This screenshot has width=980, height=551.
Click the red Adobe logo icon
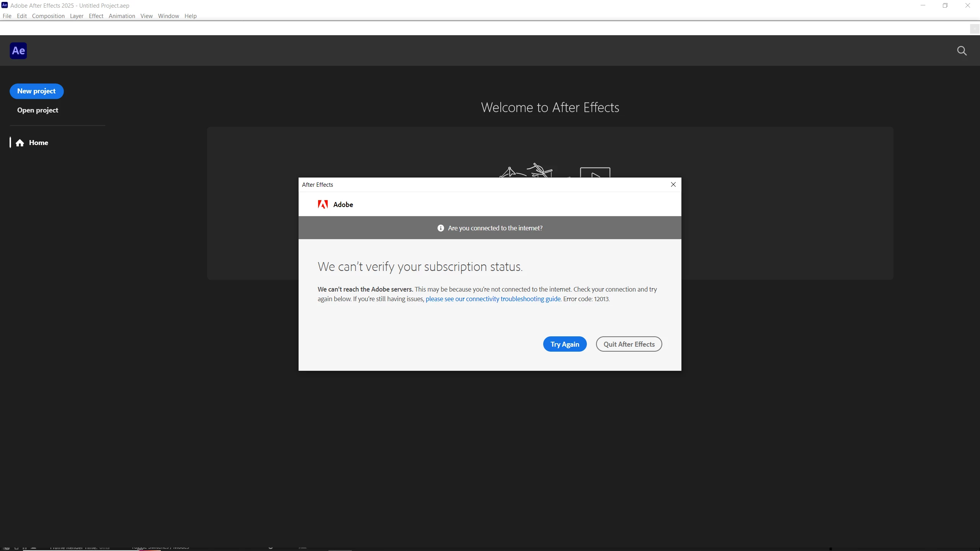[x=323, y=204]
